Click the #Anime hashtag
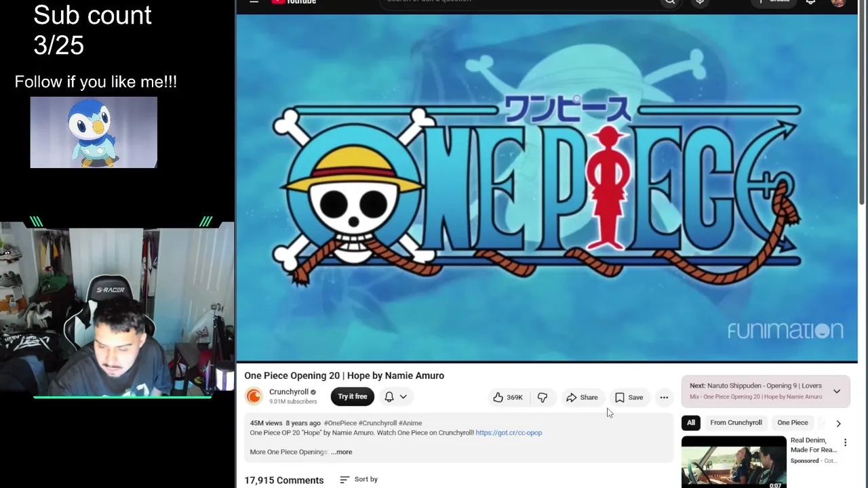Image resolution: width=868 pixels, height=488 pixels. tap(410, 423)
